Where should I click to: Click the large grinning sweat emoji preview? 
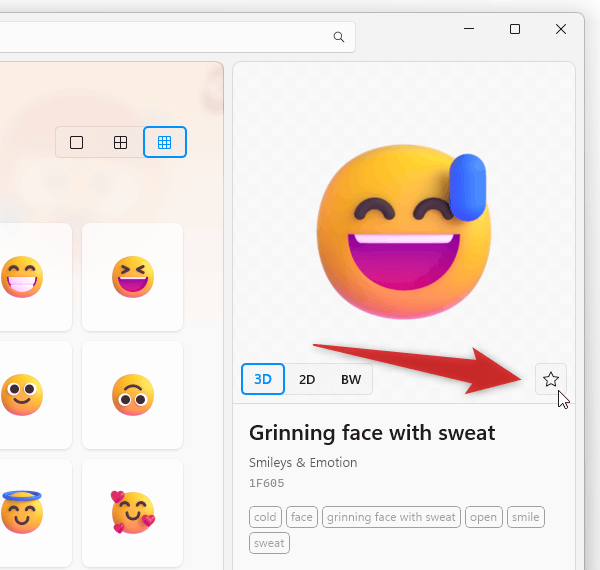(404, 231)
